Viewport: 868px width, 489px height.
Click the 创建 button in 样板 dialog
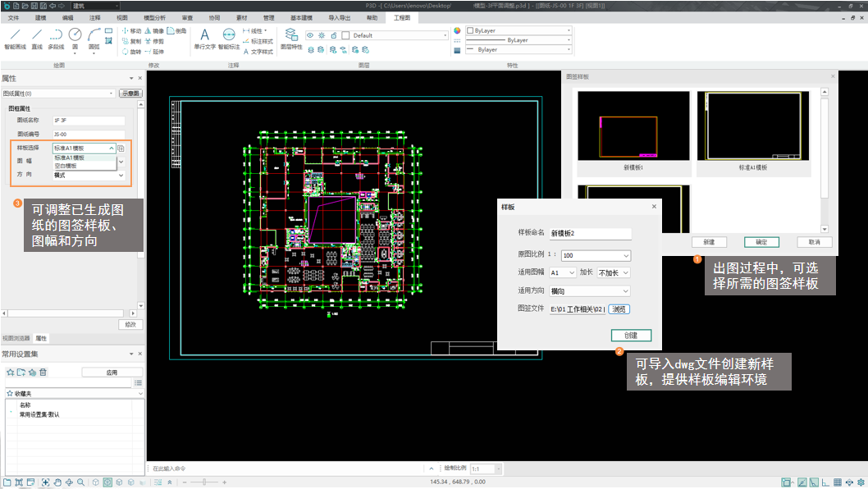point(630,336)
